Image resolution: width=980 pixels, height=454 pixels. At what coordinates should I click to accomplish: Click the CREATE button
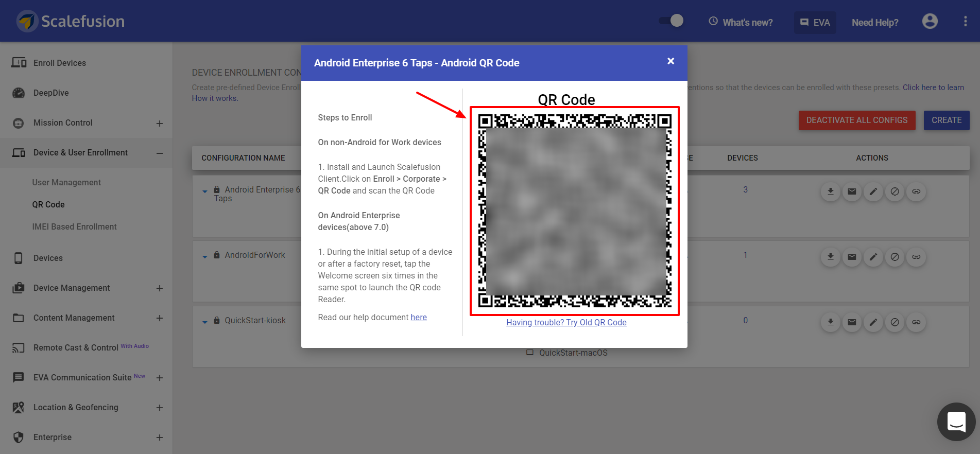(947, 120)
